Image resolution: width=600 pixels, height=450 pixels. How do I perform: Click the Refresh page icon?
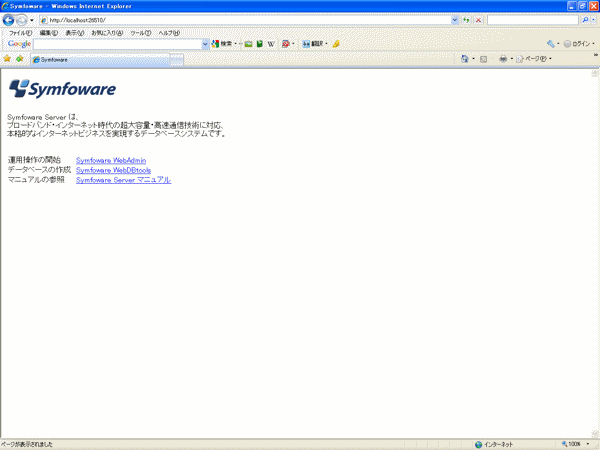[x=466, y=20]
